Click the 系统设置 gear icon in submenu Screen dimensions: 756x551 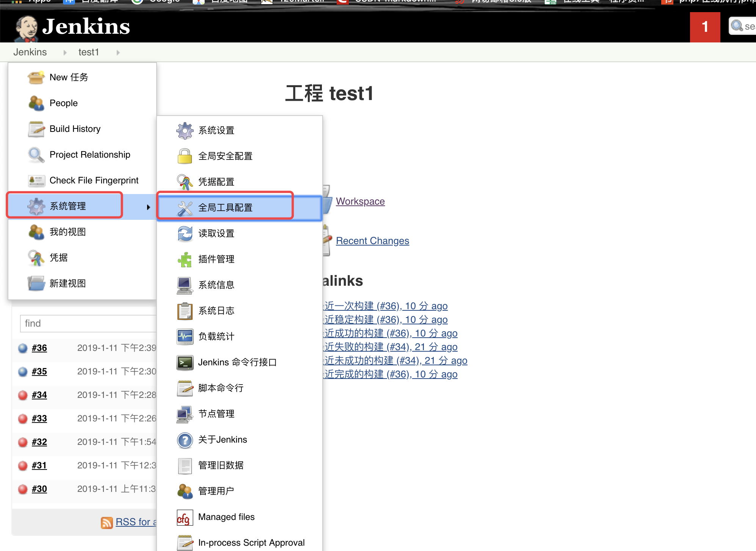click(185, 130)
